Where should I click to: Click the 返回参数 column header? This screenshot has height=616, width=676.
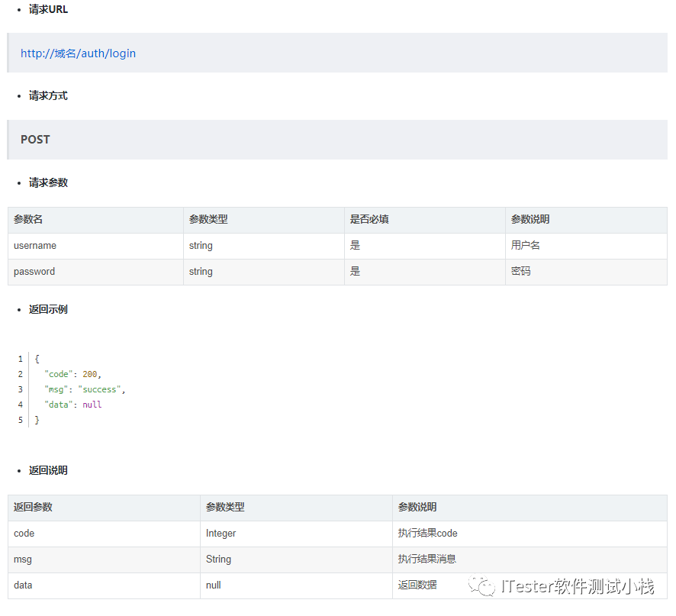pyautogui.click(x=33, y=508)
